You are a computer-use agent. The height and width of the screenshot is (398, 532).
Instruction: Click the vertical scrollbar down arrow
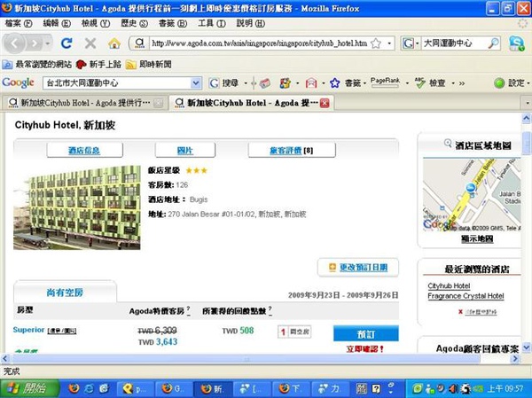(526, 347)
